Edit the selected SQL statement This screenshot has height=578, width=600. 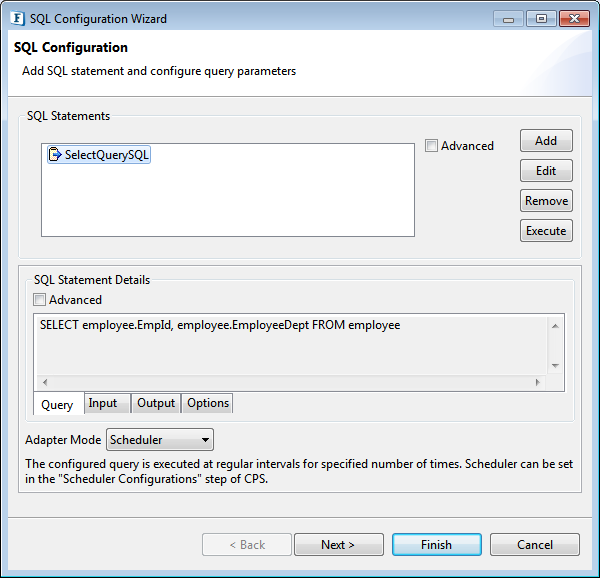546,171
